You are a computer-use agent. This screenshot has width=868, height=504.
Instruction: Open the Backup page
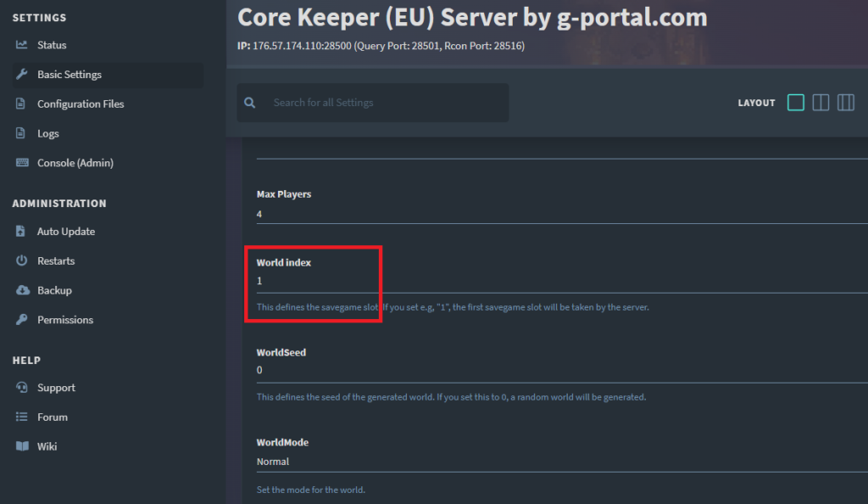[54, 290]
